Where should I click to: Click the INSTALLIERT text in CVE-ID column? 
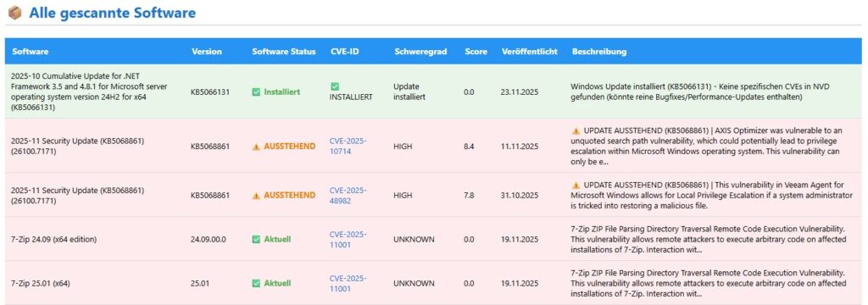351,97
